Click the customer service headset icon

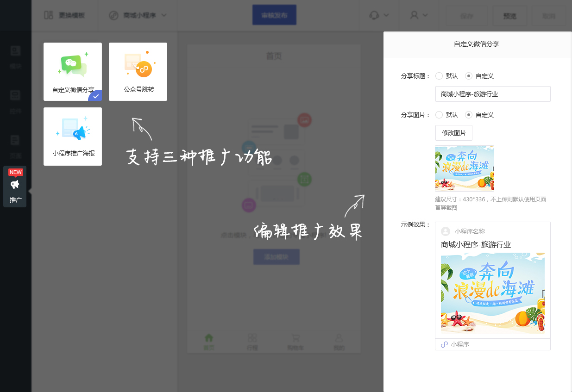[x=374, y=15]
